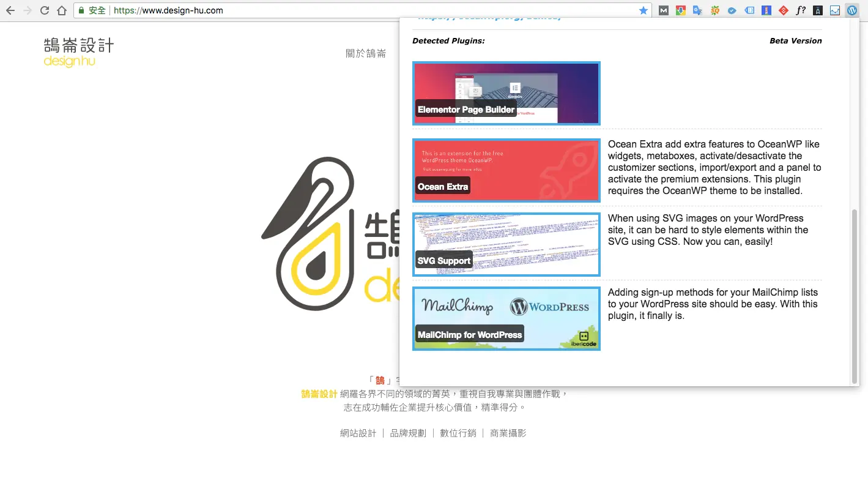
Task: Click the popup's vertical scrollbar thumb
Action: pos(855,296)
